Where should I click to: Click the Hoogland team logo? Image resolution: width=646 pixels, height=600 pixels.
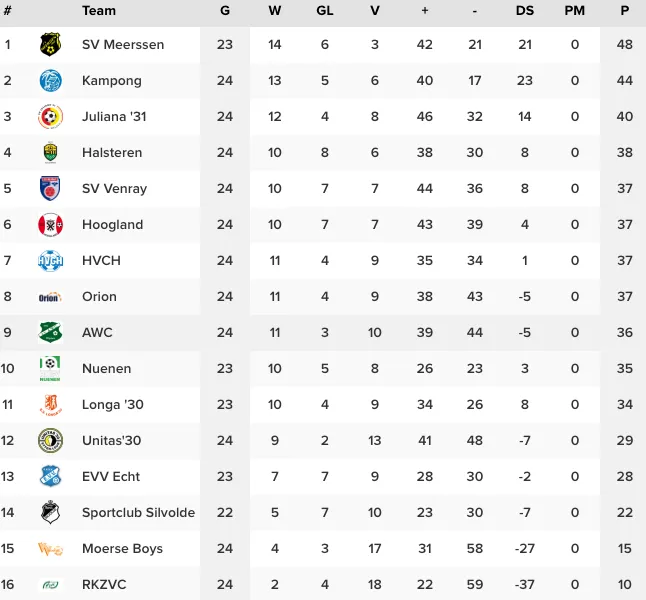(x=50, y=224)
